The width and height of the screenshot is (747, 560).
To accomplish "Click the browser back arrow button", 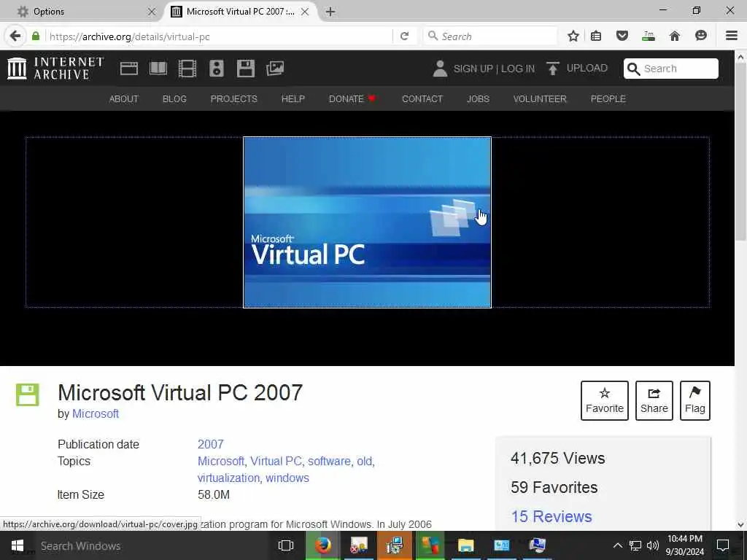I will (15, 36).
